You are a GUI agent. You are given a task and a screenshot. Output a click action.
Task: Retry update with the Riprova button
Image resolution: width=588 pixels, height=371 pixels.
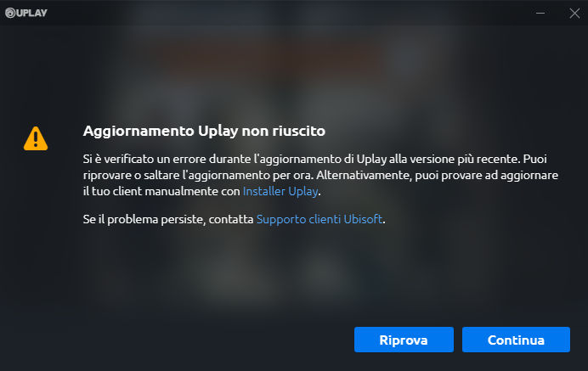pyautogui.click(x=404, y=340)
